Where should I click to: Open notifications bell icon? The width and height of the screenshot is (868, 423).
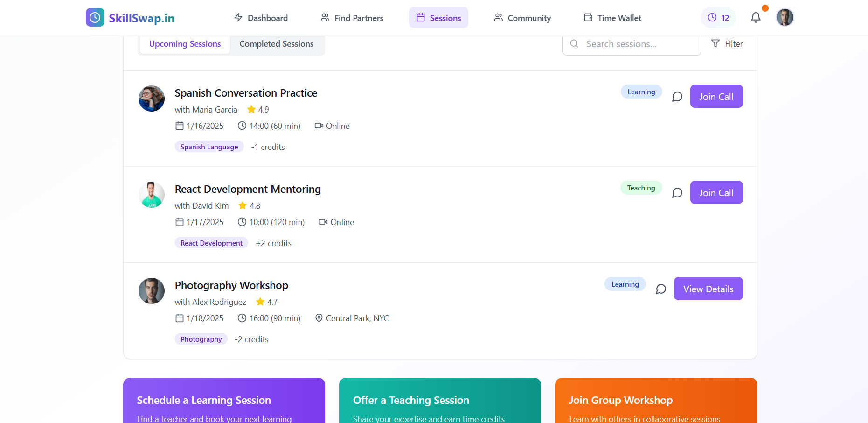(756, 18)
